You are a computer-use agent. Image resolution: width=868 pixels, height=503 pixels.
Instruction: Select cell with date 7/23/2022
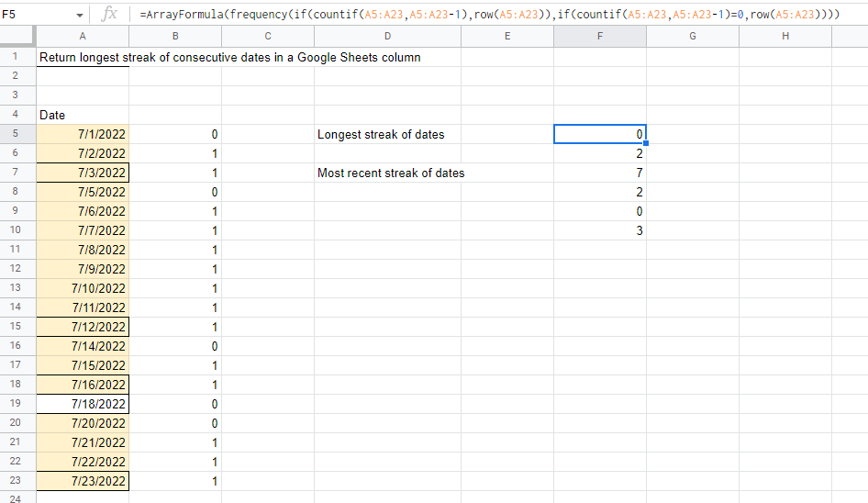pos(83,481)
